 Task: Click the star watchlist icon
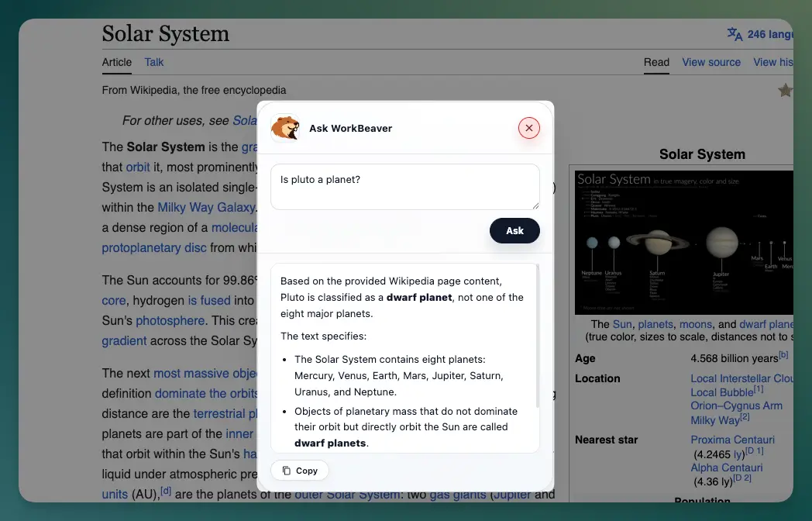(785, 90)
